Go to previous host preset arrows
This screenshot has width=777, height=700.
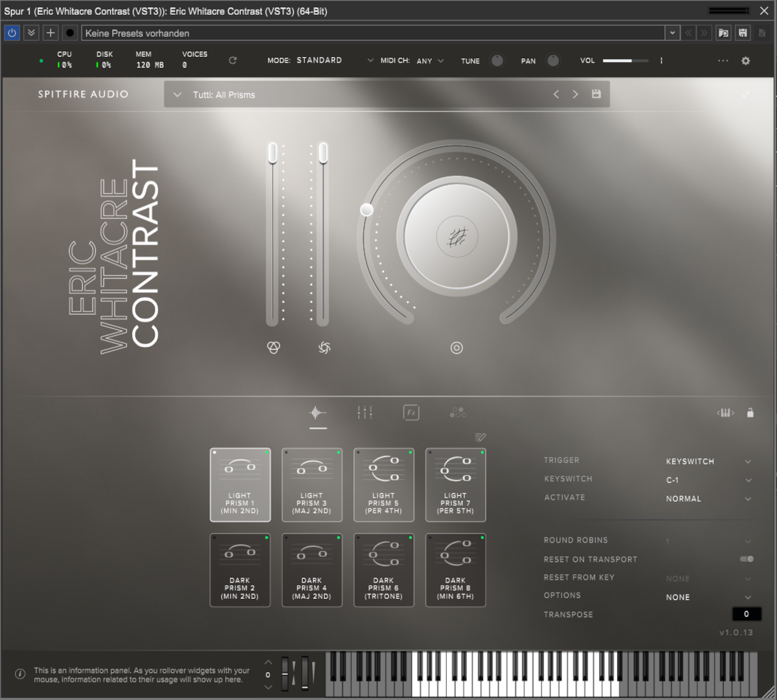pos(689,33)
